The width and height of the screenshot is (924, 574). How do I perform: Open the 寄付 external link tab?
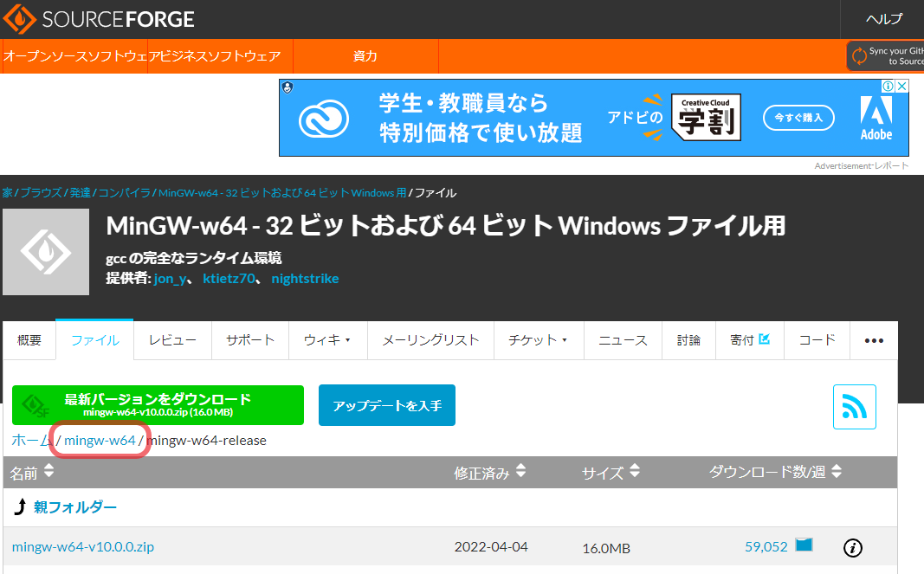(x=749, y=340)
